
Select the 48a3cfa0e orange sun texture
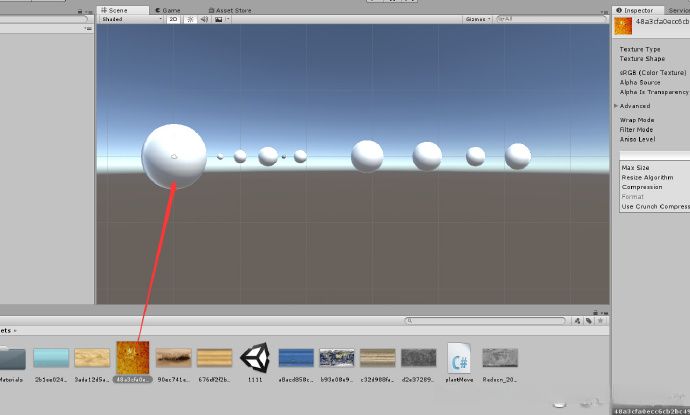click(133, 362)
